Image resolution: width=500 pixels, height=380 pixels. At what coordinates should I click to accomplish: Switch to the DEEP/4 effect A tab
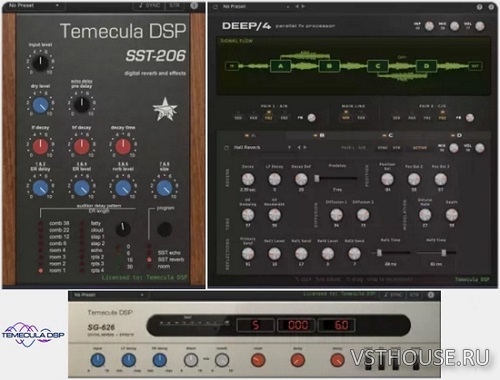pos(251,135)
